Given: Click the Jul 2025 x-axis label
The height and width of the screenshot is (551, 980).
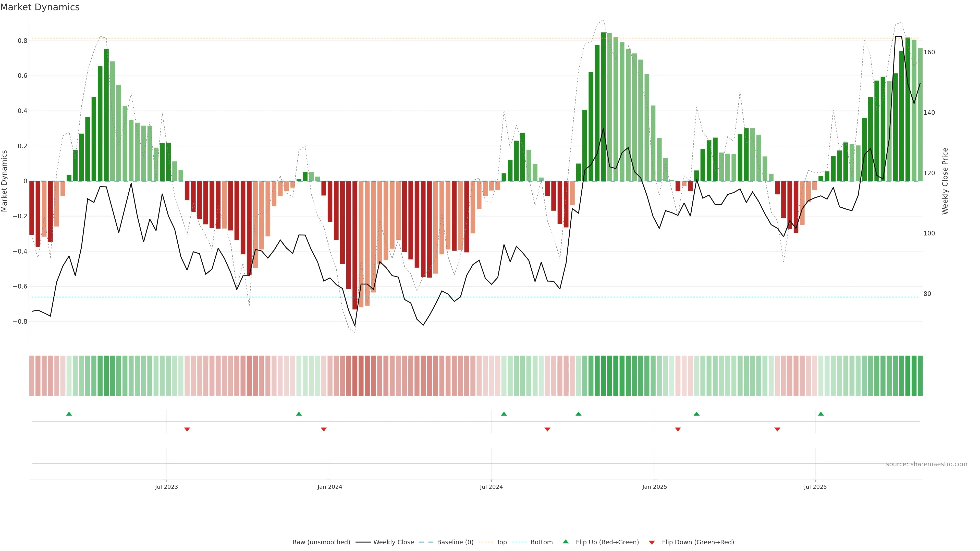Looking at the screenshot, I should click(815, 487).
